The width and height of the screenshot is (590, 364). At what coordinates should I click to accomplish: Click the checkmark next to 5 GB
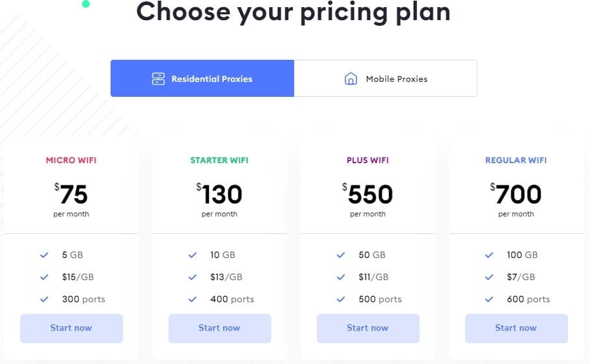click(44, 255)
